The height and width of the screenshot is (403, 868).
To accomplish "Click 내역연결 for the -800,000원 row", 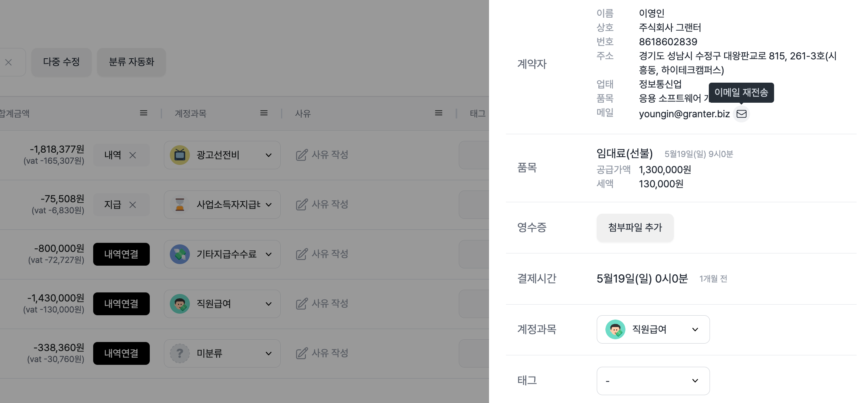I will [x=121, y=254].
